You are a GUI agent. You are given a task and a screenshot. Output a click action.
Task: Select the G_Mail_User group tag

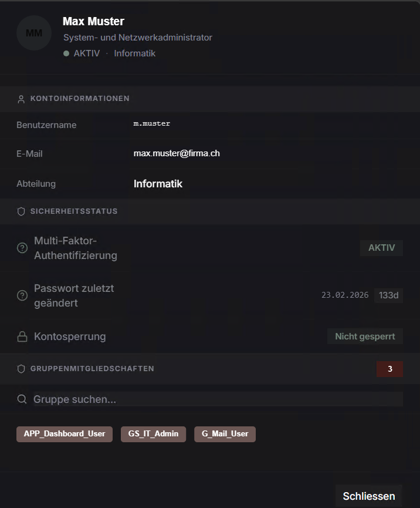[225, 434]
